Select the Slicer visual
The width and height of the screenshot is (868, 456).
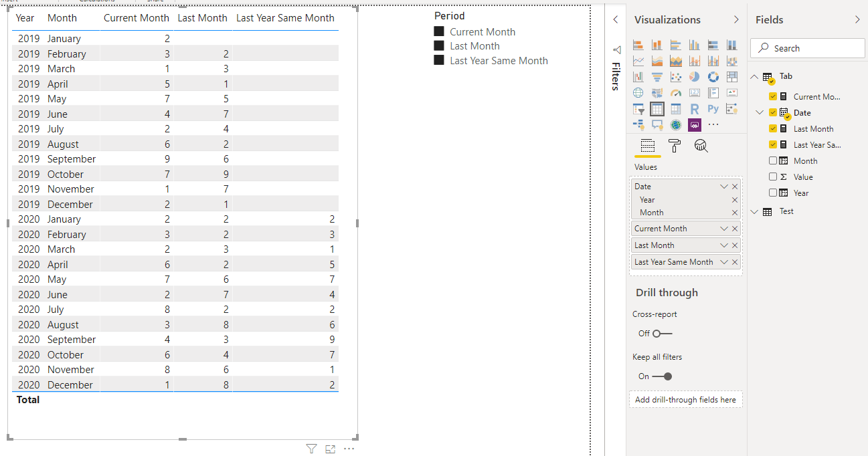tap(638, 109)
